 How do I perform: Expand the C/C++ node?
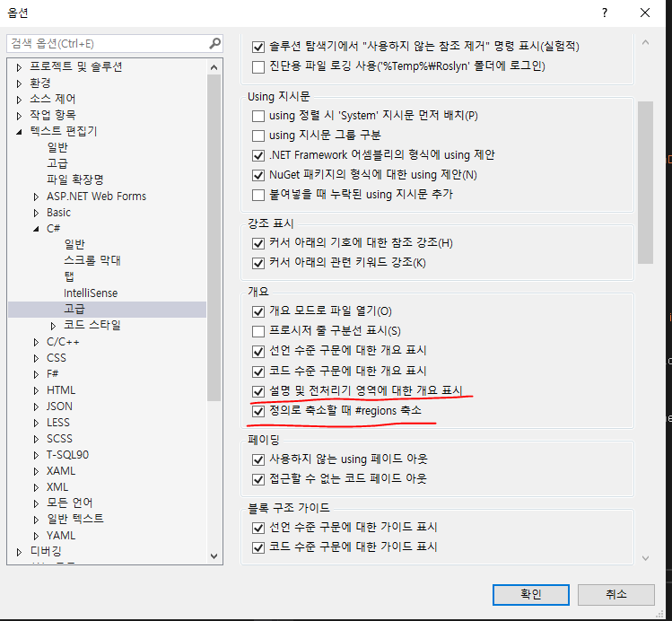[x=36, y=342]
